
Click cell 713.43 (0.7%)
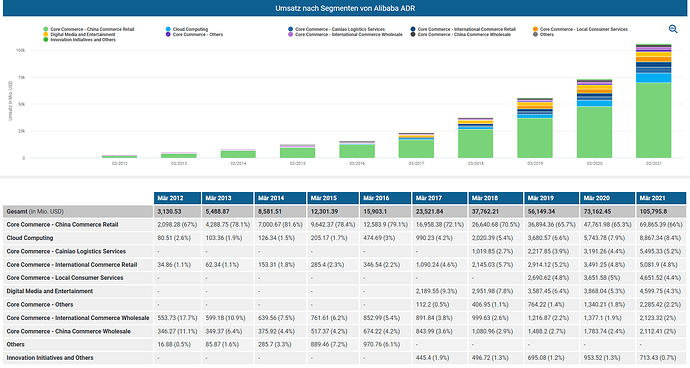pyautogui.click(x=658, y=358)
